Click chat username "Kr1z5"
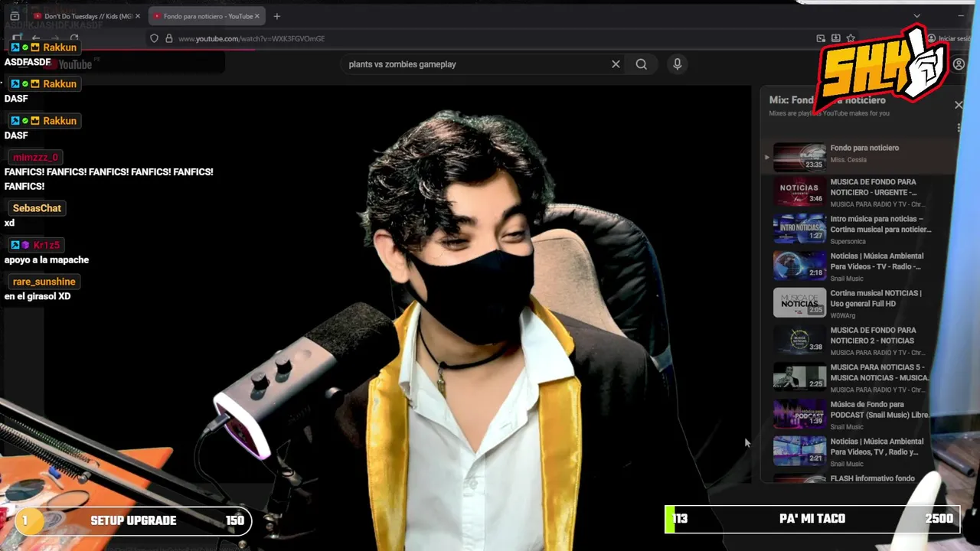The width and height of the screenshot is (980, 551). [46, 245]
